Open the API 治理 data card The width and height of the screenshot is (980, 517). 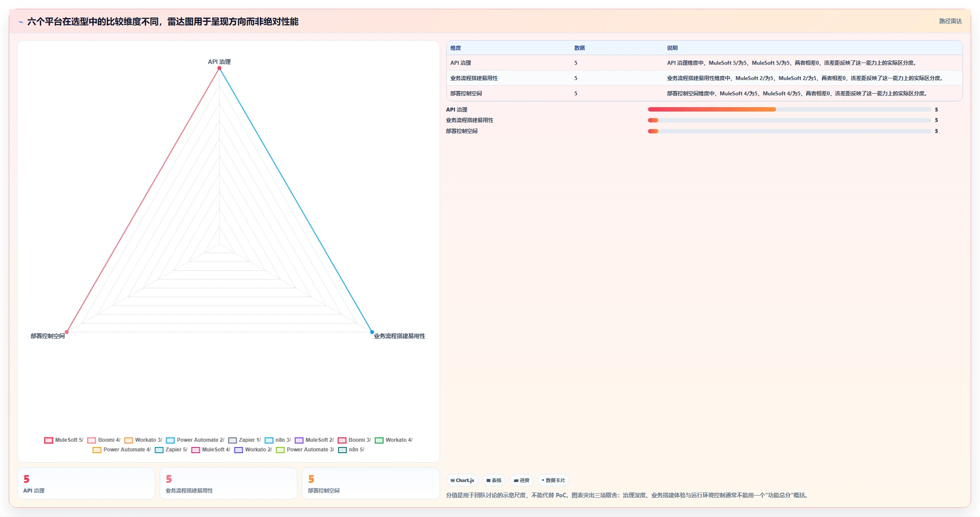[x=86, y=483]
